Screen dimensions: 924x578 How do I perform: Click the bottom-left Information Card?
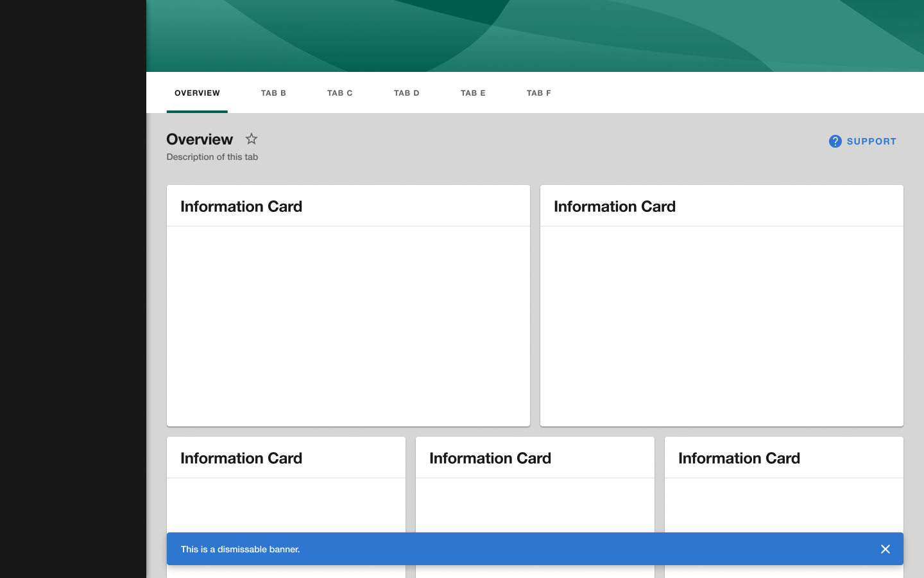click(241, 458)
